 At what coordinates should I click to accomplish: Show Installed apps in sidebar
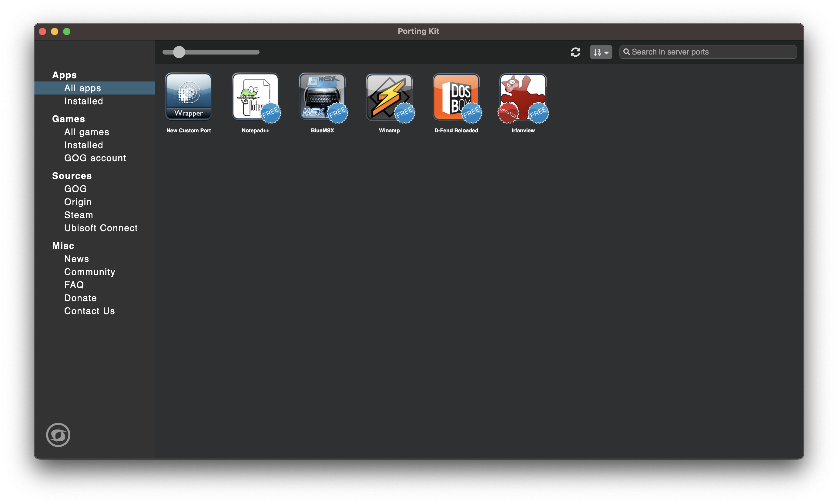click(84, 101)
